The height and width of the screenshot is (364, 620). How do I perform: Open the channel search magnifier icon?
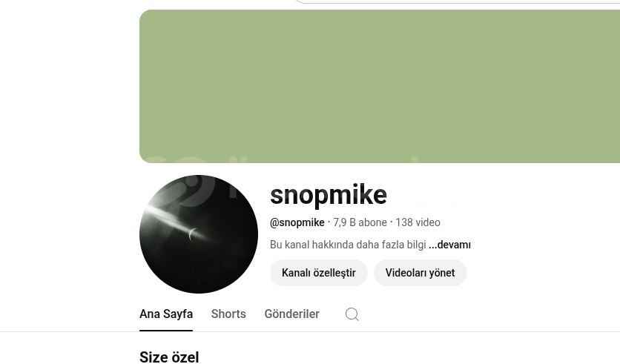pos(352,314)
